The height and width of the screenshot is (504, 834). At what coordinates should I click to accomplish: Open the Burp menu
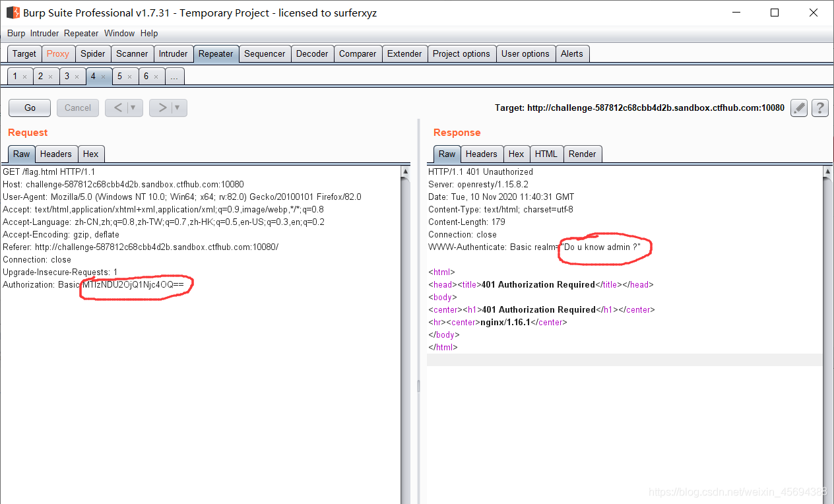pyautogui.click(x=16, y=33)
